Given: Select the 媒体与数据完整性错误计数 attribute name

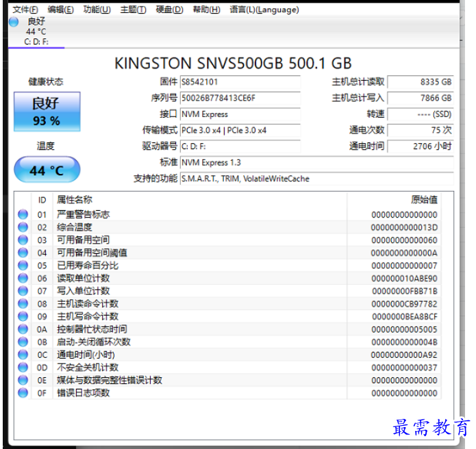Looking at the screenshot, I should [110, 380].
